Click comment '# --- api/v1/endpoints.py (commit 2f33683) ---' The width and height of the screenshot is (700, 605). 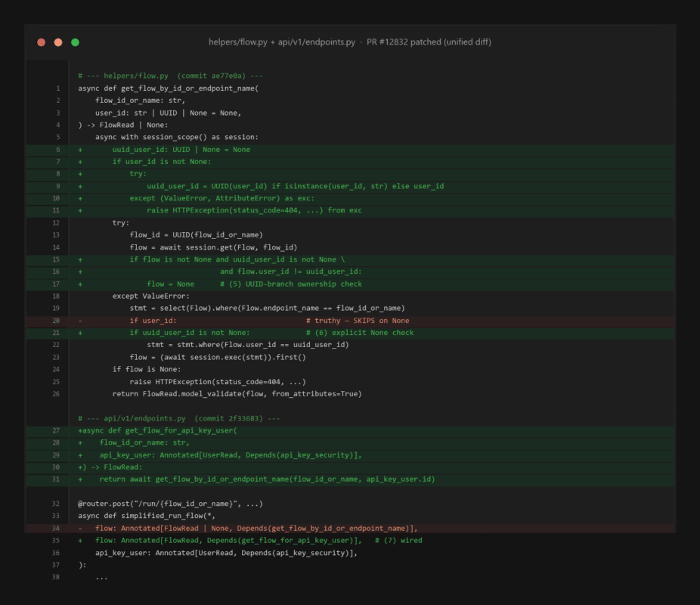[178, 418]
